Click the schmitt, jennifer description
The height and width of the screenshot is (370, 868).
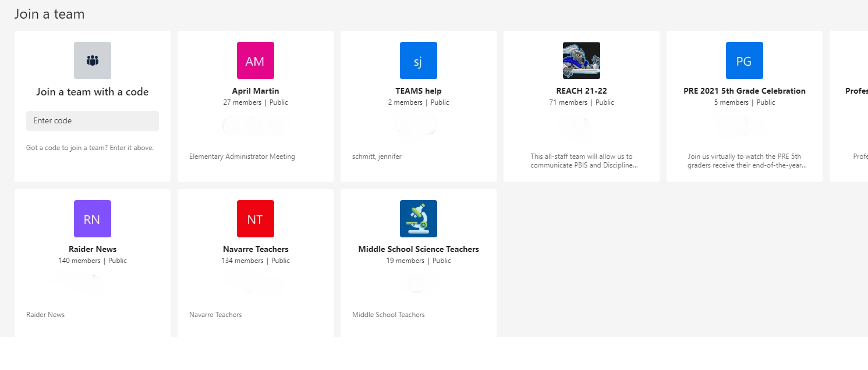coord(377,156)
